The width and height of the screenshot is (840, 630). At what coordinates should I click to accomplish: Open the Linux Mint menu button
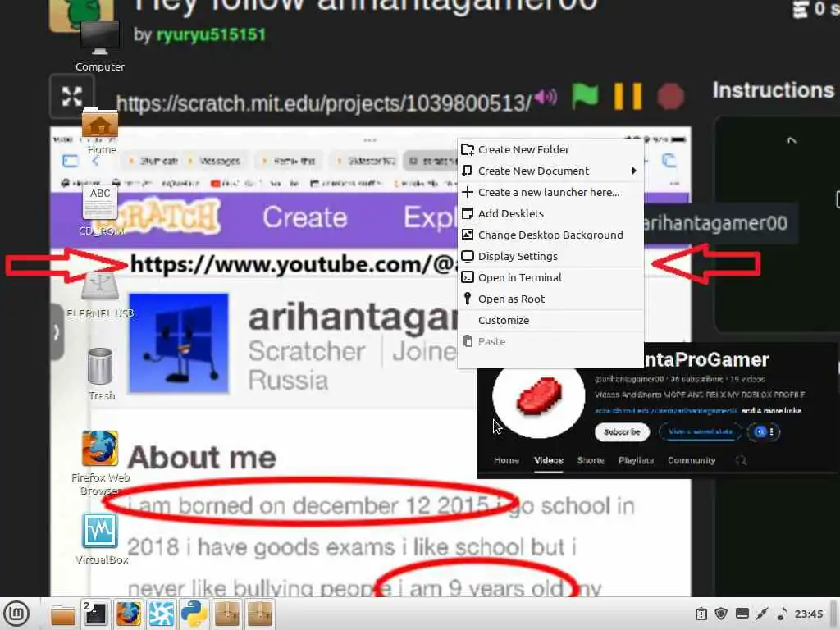[x=16, y=614]
